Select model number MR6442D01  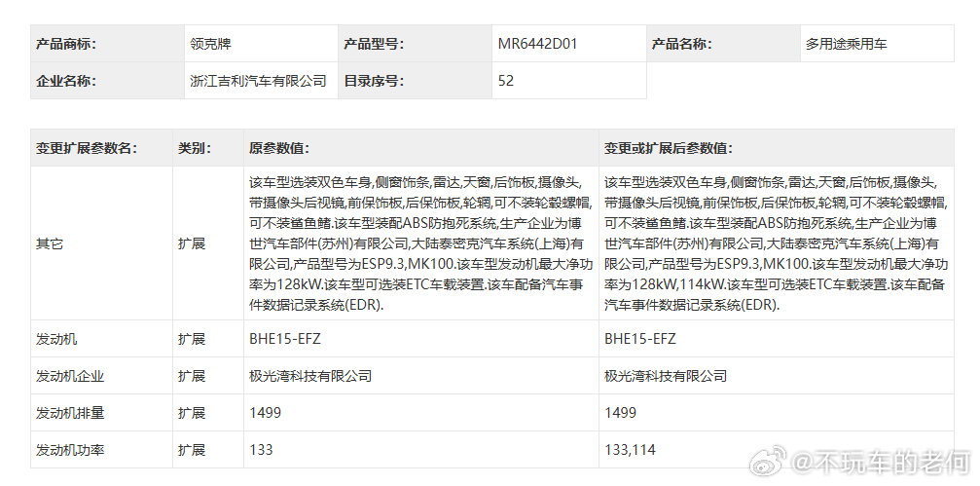coord(537,44)
